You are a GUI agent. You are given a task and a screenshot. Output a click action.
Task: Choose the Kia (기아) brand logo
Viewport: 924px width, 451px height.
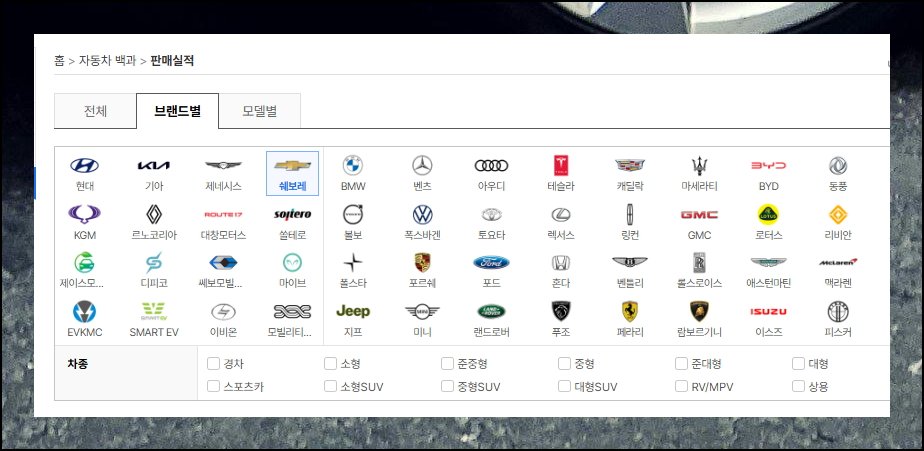click(154, 166)
